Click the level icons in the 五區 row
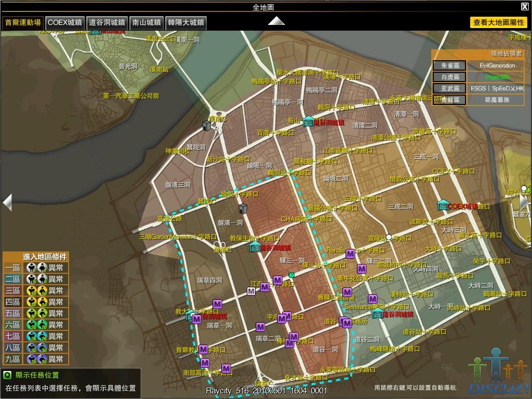Viewport: 532px width, 399px height. (x=37, y=313)
